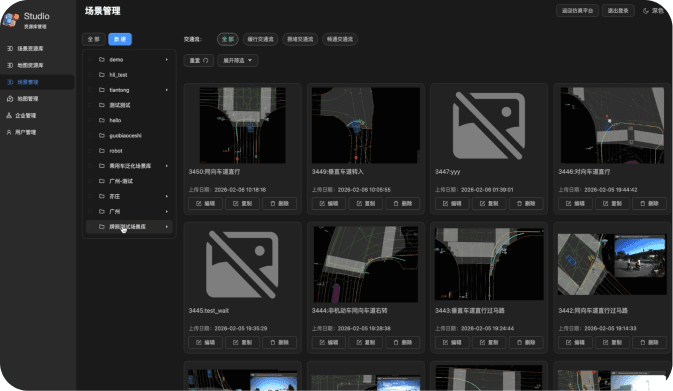Delete scene 3446 with 删除 button
Screen dimensions: 673x391
coord(649,203)
